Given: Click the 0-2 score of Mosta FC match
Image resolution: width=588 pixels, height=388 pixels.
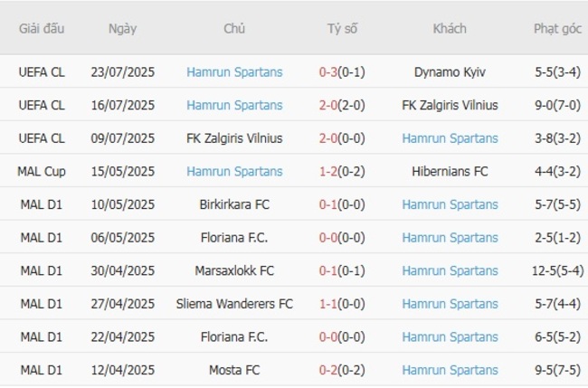Looking at the screenshot, I should (328, 370).
